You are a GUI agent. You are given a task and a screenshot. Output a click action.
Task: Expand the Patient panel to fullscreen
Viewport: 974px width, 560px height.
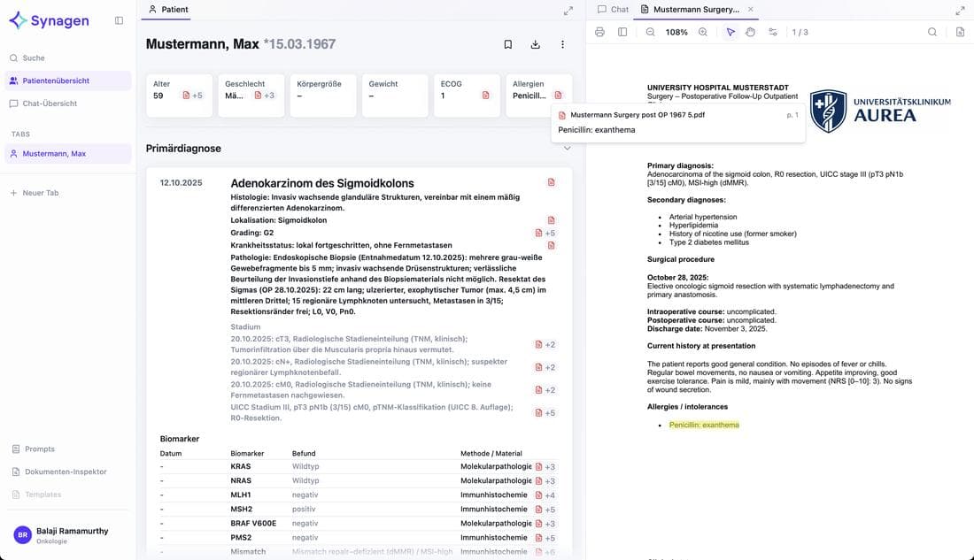(568, 11)
